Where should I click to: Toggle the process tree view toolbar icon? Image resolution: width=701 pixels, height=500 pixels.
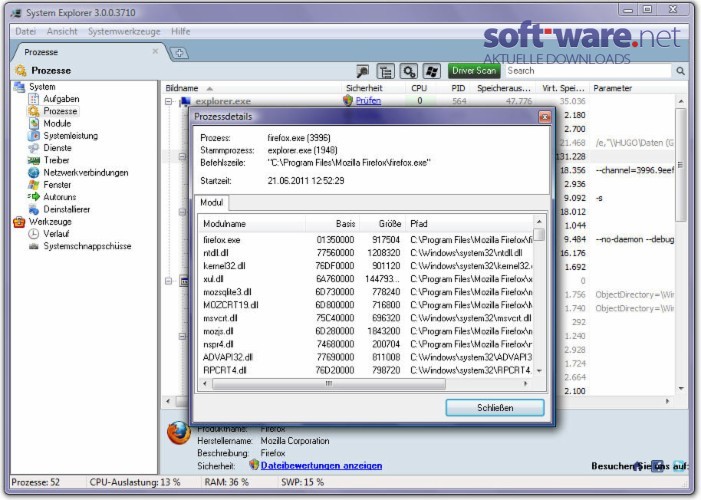386,71
